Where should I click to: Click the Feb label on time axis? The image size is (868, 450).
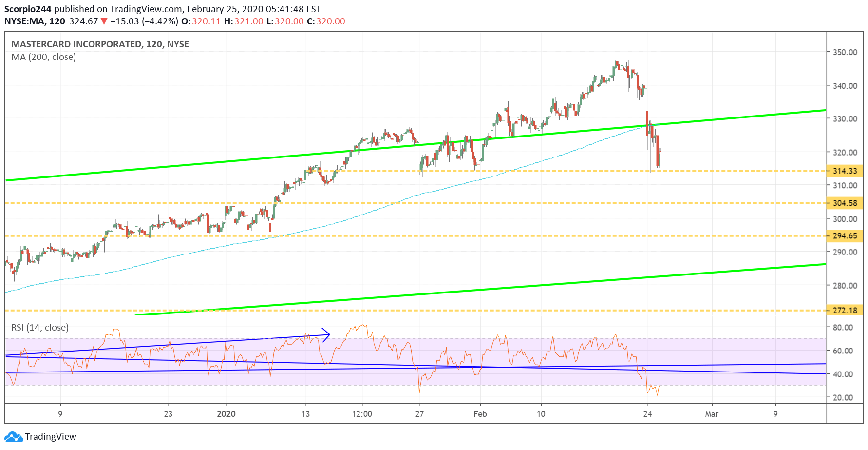click(480, 414)
